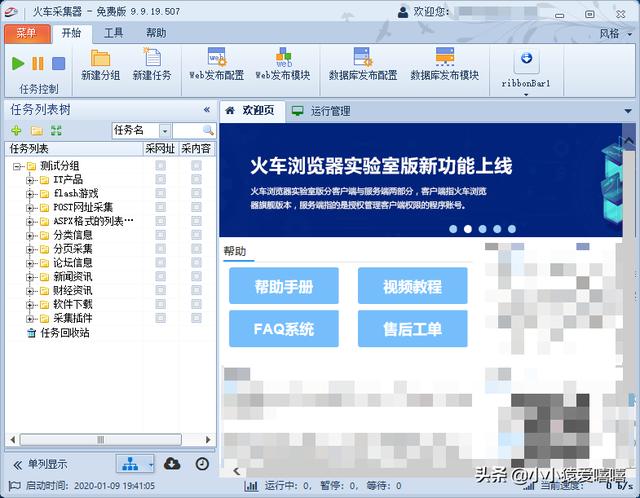Screen dimensions: 640x498
Task: Toggle 采内容 checkbox for 新闻资讯
Action: point(196,276)
